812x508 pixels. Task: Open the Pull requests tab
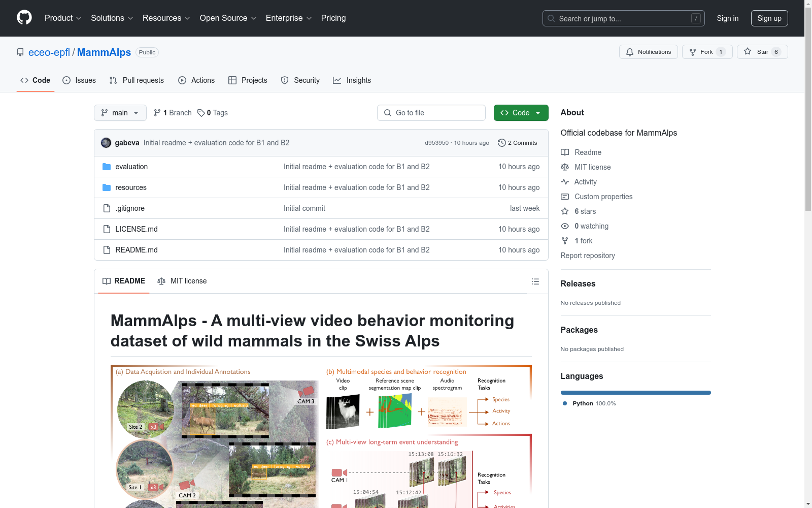pyautogui.click(x=137, y=80)
